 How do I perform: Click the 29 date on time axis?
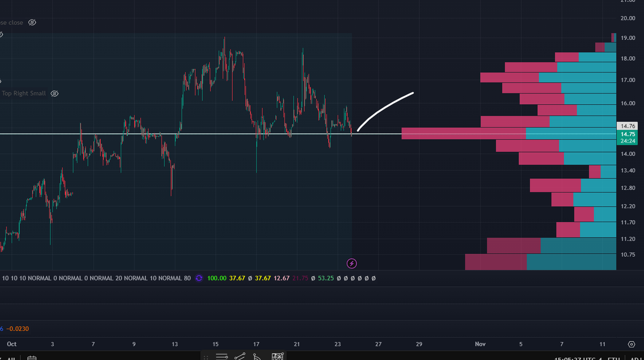419,344
